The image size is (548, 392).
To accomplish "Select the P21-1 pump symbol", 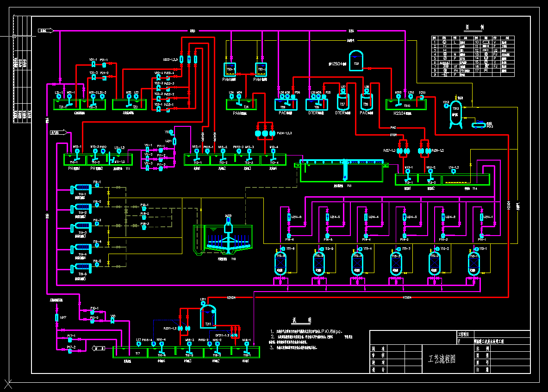I will click(x=104, y=65).
